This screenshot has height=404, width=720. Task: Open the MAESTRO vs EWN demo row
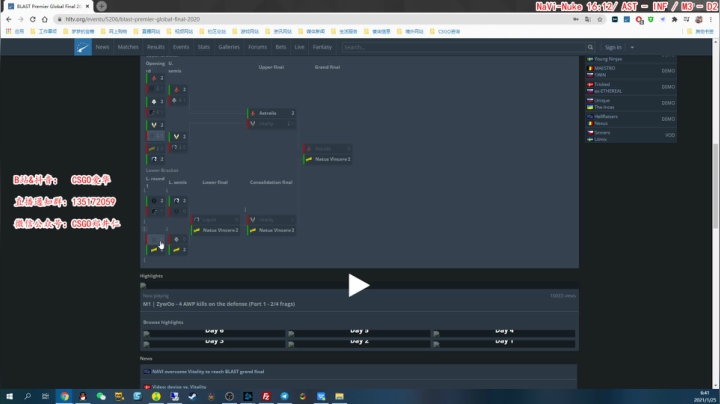tap(631, 71)
